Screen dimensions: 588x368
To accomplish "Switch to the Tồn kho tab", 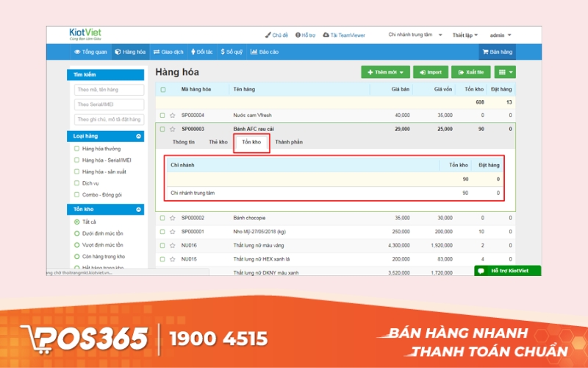I will click(x=251, y=142).
